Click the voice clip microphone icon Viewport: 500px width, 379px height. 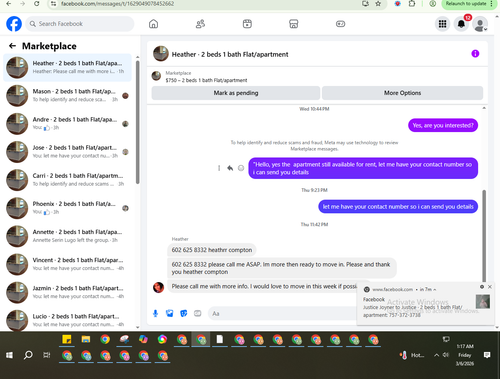(x=155, y=313)
